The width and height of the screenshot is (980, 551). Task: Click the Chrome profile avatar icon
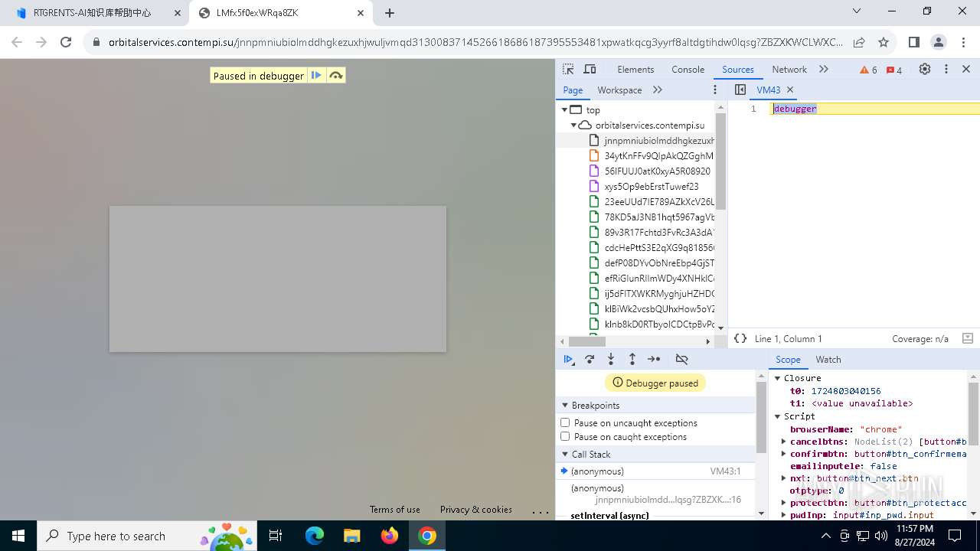[939, 42]
